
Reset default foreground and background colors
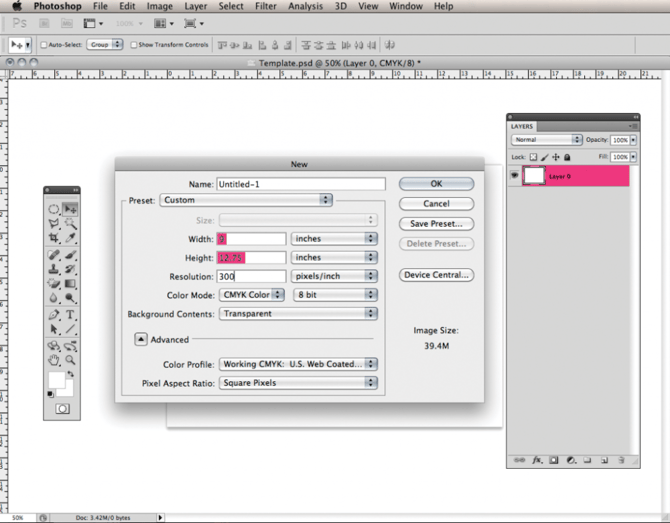[x=50, y=394]
